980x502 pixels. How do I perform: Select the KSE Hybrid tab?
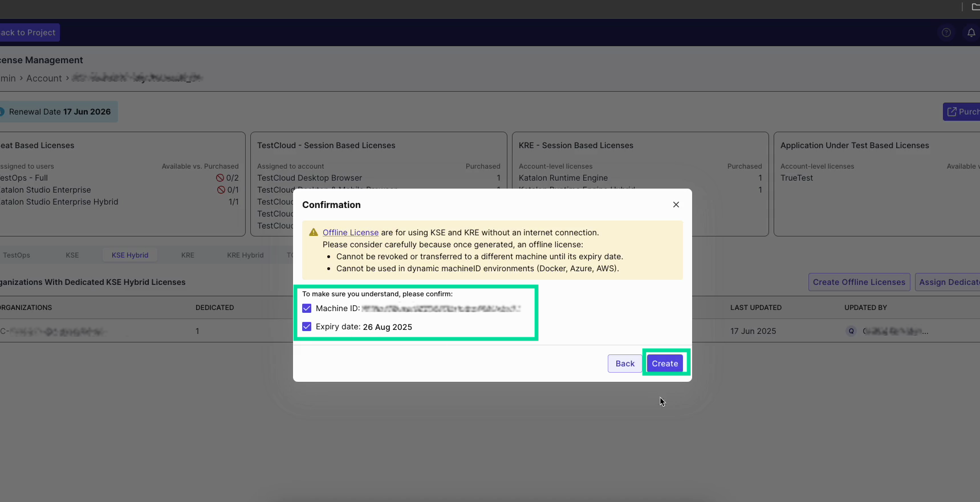[130, 255]
